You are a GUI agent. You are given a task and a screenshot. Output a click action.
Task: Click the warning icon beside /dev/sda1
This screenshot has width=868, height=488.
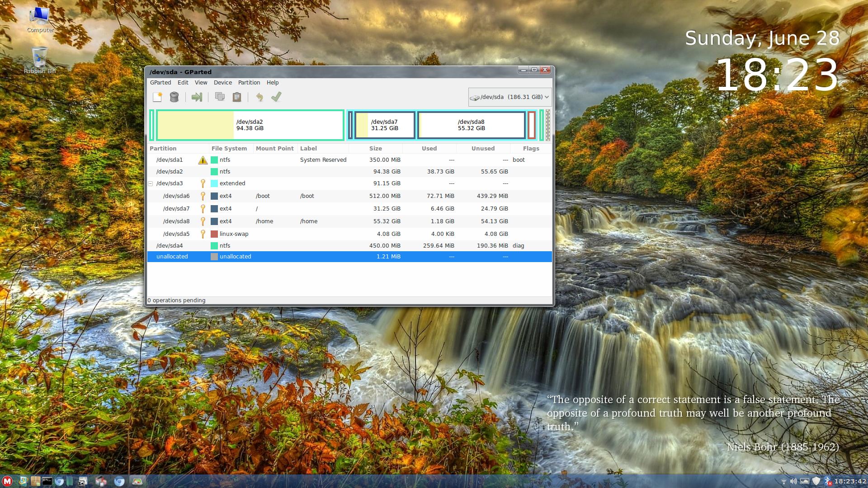203,160
